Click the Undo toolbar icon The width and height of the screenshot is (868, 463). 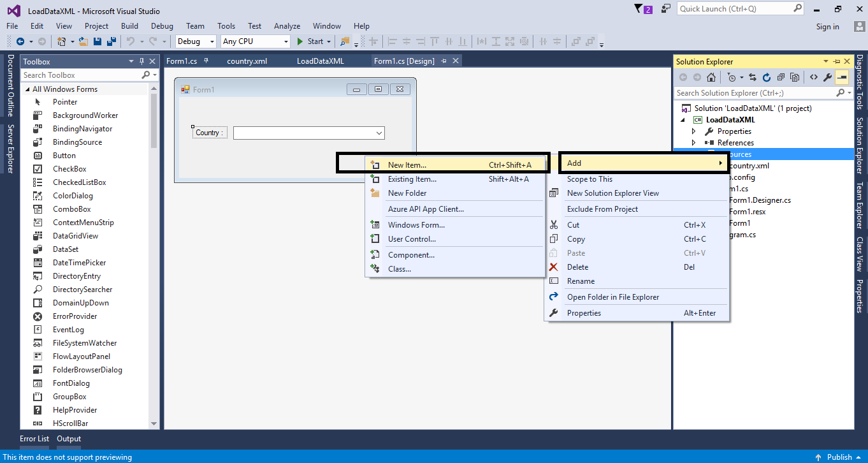131,41
